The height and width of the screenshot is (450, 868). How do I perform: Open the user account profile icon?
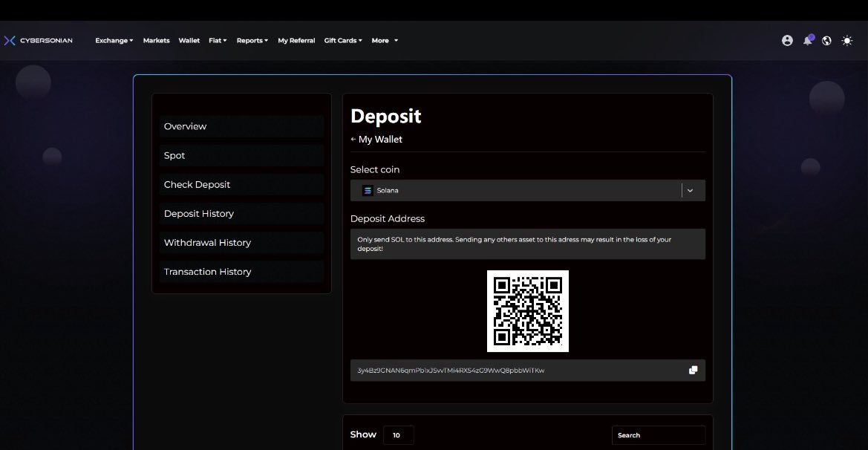pos(787,40)
